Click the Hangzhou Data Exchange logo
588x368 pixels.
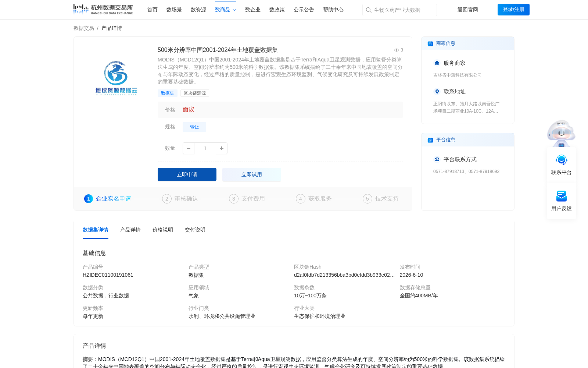[103, 9]
